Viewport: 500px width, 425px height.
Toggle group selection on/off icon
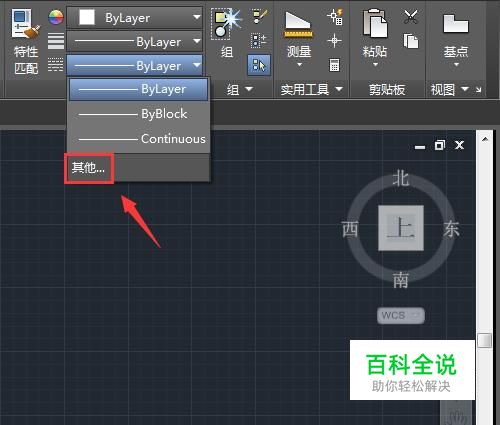pos(259,65)
